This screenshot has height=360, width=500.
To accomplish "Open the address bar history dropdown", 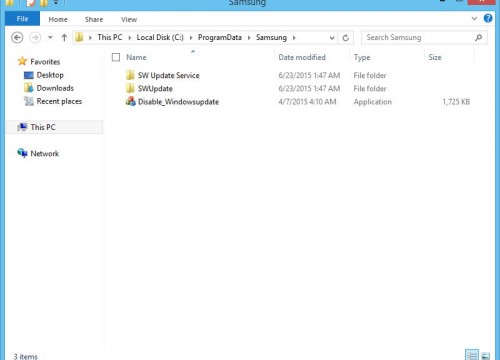I will point(332,38).
